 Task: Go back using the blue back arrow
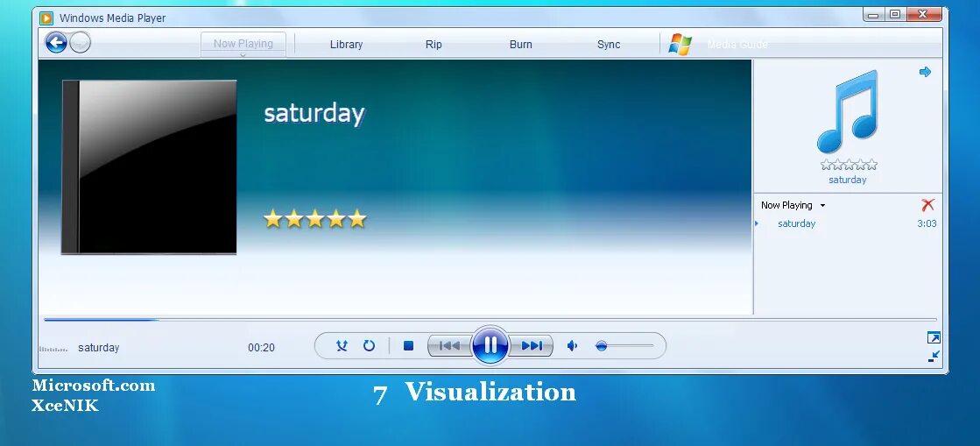pos(56,43)
